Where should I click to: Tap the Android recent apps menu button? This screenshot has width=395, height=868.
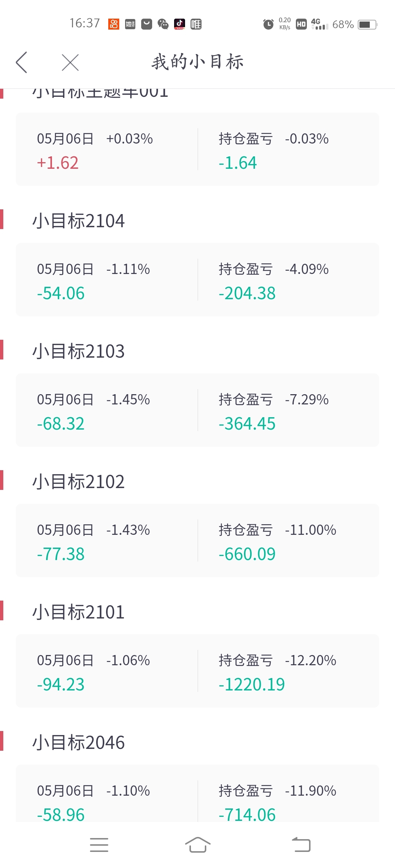pos(99,845)
